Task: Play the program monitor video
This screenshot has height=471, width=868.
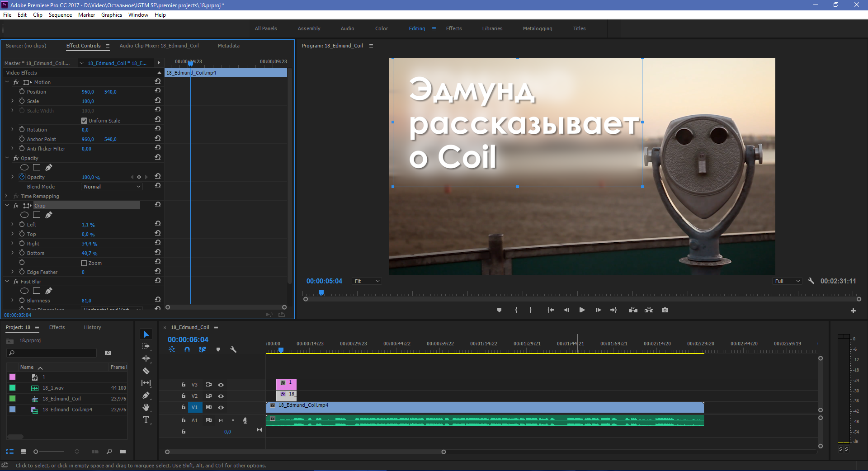Action: [x=582, y=310]
